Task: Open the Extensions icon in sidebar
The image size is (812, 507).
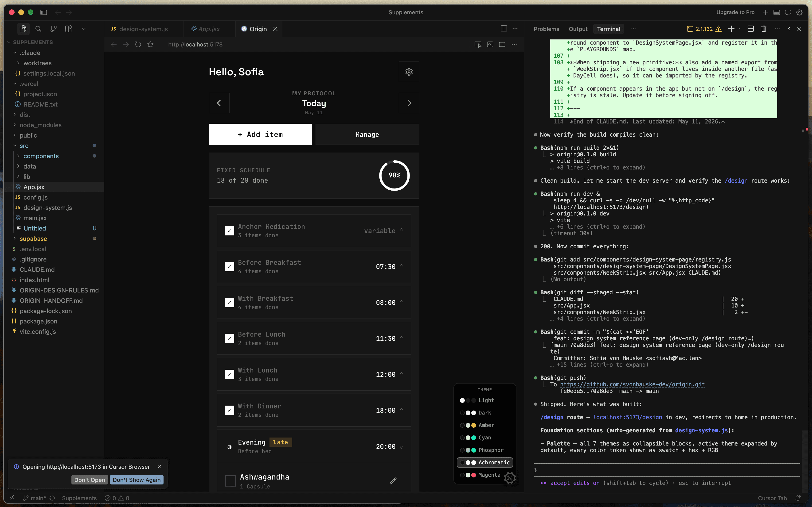Action: click(68, 29)
